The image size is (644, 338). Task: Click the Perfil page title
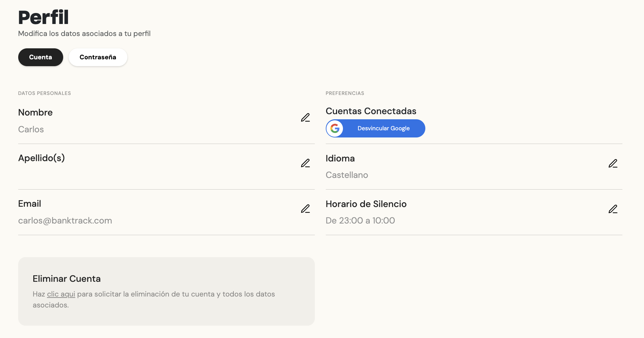coord(43,17)
